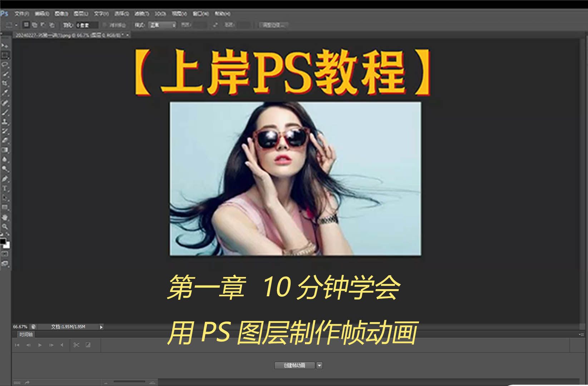Pick the Eraser tool
Viewport: 588px width, 386px height.
point(5,140)
